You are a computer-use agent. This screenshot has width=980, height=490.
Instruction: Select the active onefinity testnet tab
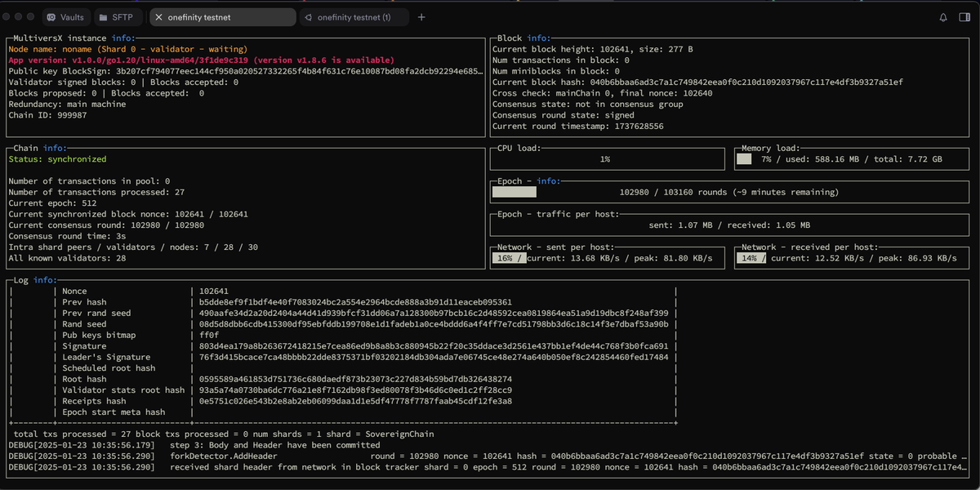point(222,17)
